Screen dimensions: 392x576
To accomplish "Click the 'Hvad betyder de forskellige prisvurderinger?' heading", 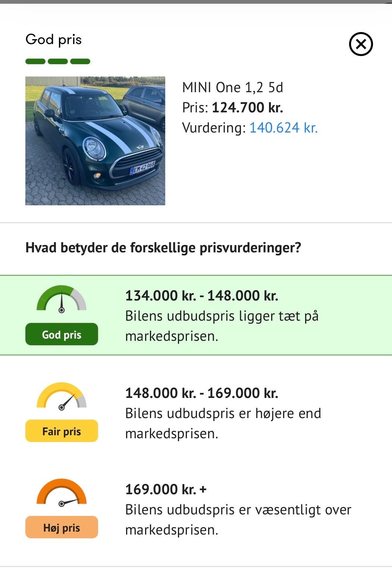I will (163, 247).
